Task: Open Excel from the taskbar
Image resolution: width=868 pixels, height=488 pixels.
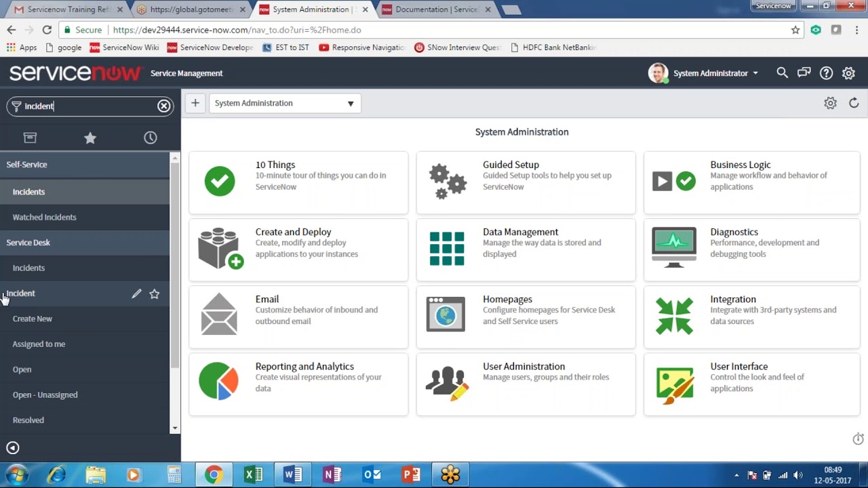Action: tap(254, 474)
